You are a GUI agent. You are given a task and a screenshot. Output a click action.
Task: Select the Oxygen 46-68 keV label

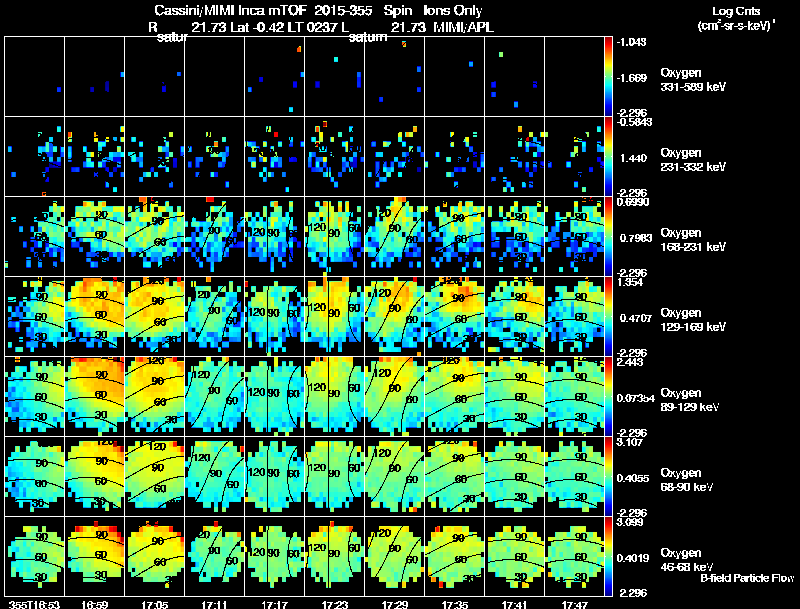tap(687, 560)
